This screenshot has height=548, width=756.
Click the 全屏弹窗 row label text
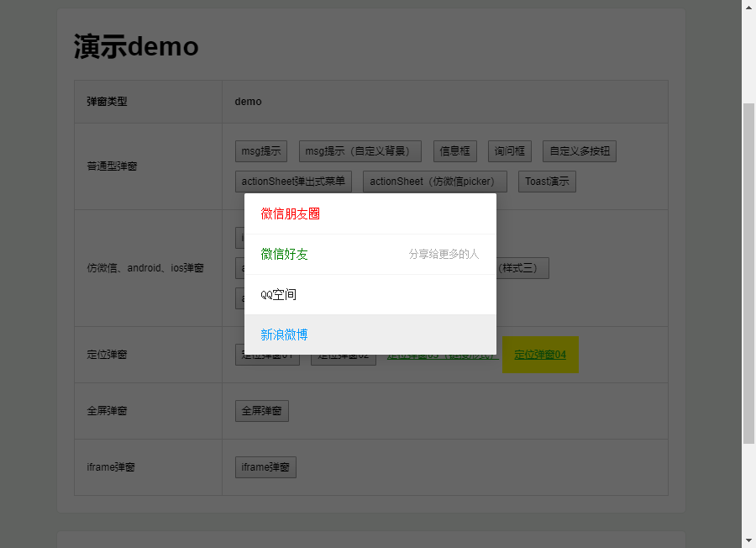107,411
